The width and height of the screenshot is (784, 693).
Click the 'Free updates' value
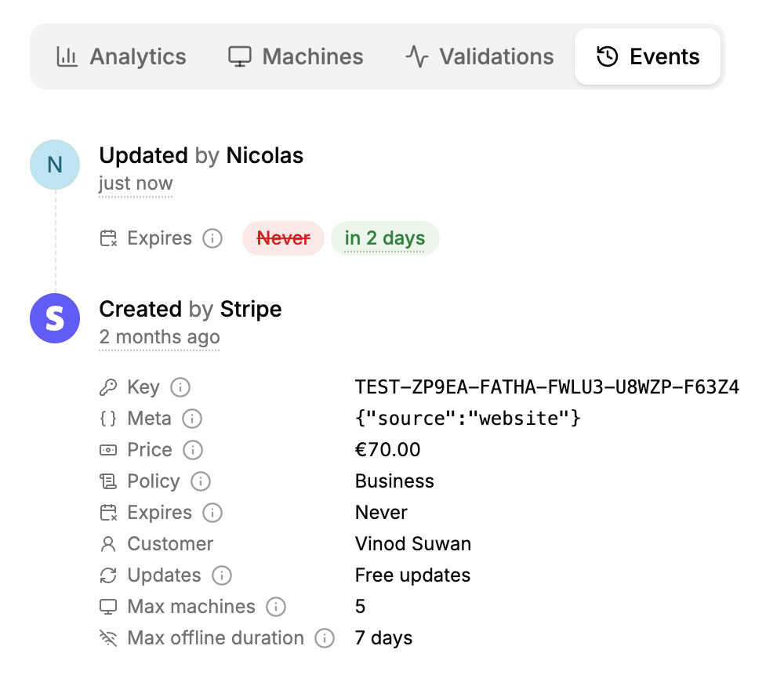[412, 575]
